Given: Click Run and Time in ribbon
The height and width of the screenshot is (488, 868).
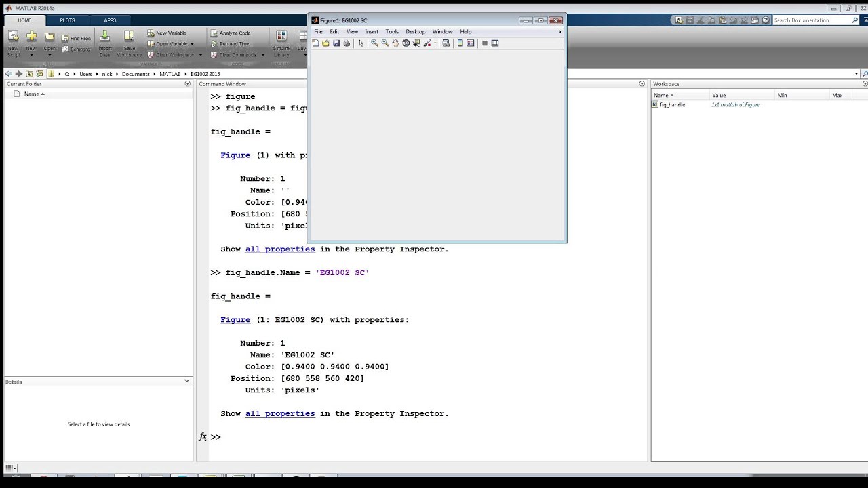Looking at the screenshot, I should pos(230,44).
